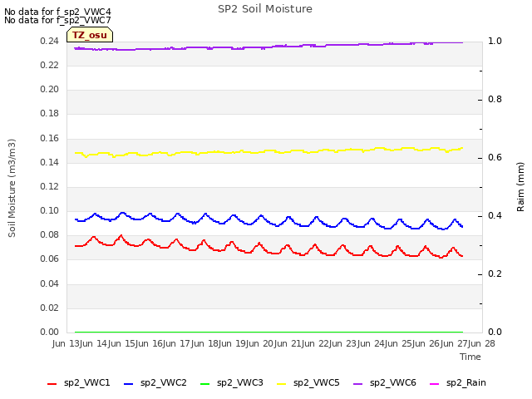Click the 'No data for f_sp2_VWC4' message
532x399 pixels.
coord(57,12)
